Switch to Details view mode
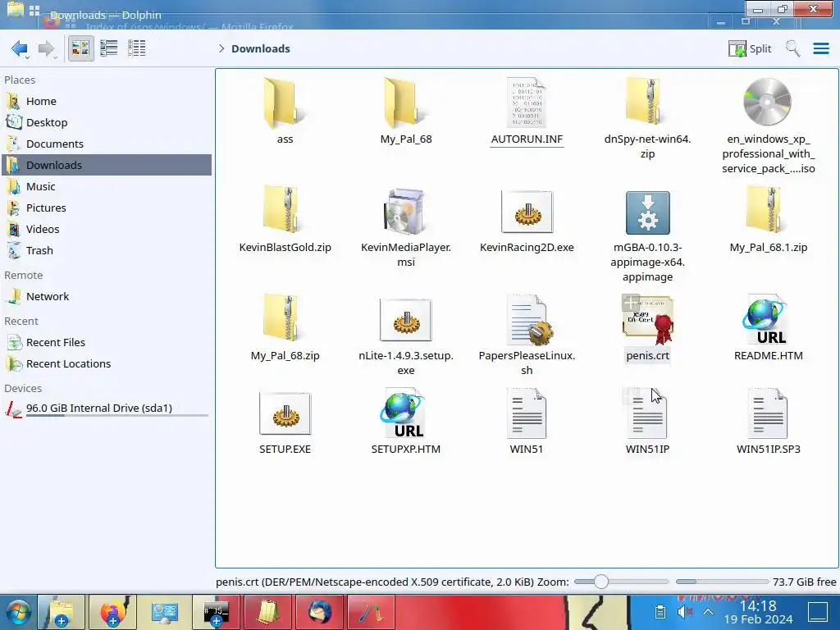 [x=137, y=48]
